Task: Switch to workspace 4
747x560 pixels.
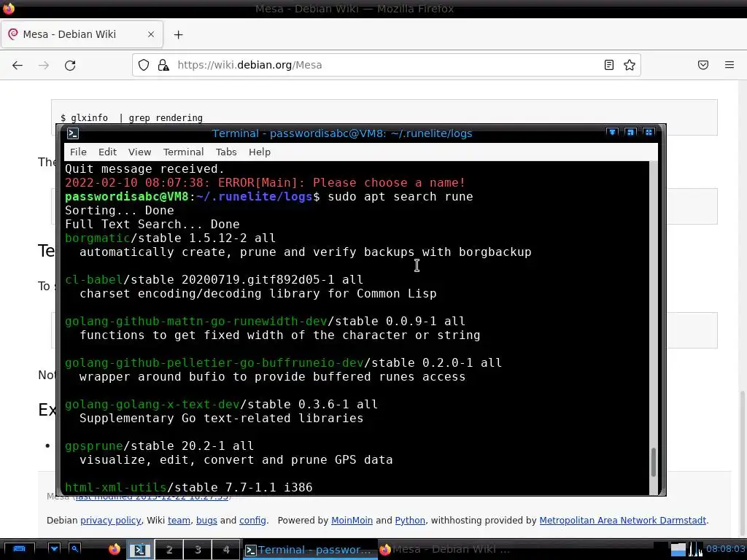Action: (226, 550)
